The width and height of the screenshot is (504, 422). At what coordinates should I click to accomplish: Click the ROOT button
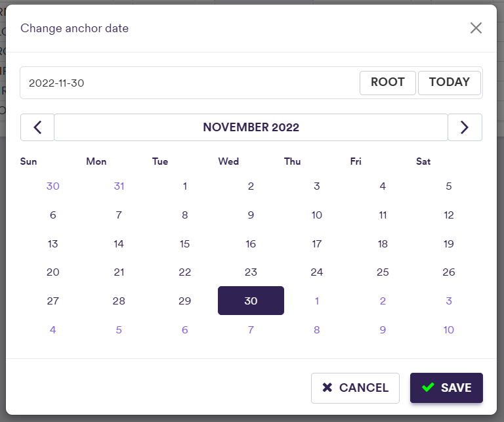click(x=388, y=83)
